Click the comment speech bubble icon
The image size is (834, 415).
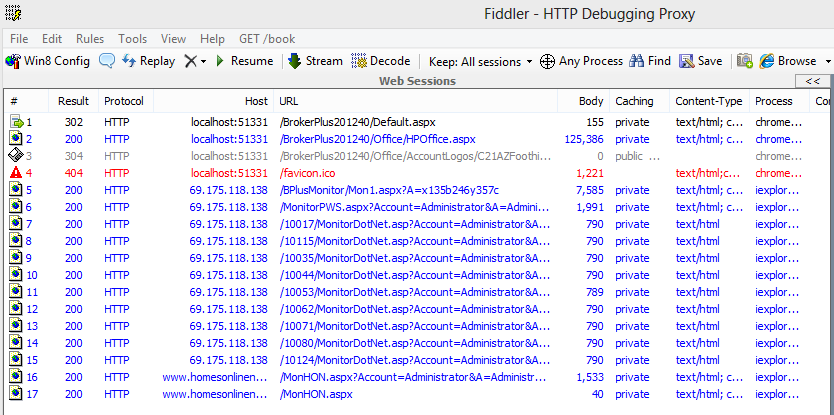(106, 61)
